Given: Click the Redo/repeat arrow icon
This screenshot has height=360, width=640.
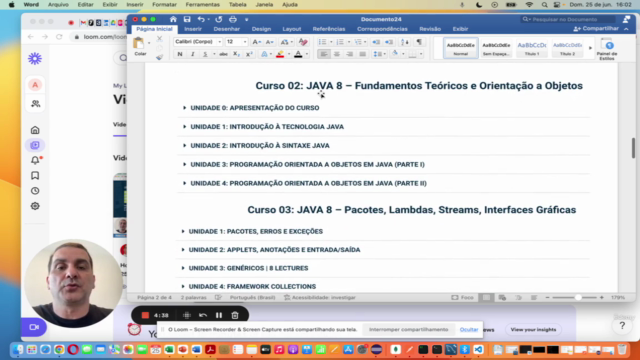Looking at the screenshot, I should click(x=219, y=19).
